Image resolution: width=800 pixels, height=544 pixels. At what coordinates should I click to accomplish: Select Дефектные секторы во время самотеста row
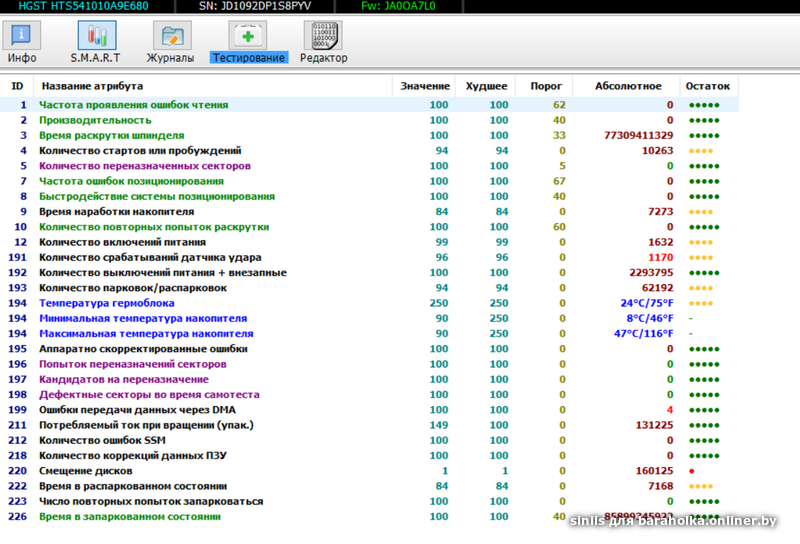tap(369, 394)
